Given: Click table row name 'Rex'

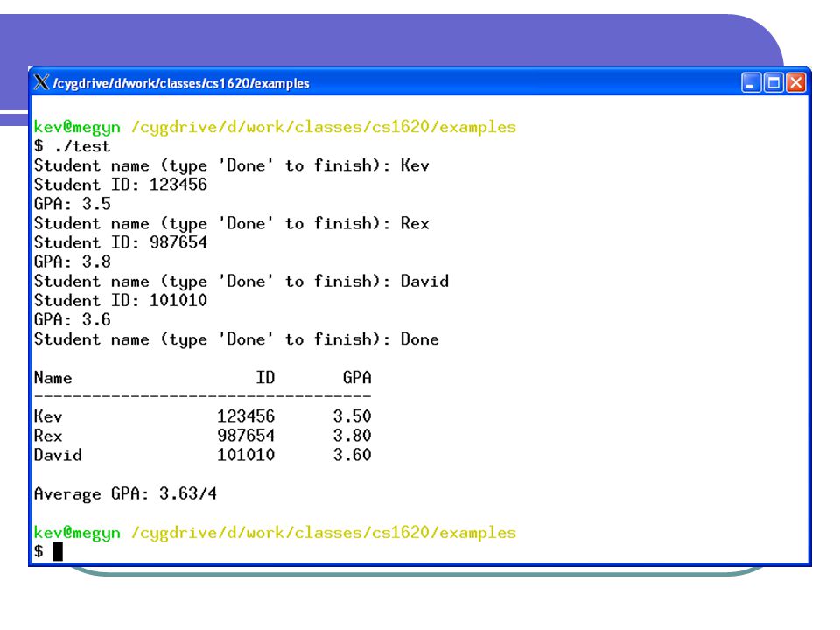Looking at the screenshot, I should coord(48,436).
